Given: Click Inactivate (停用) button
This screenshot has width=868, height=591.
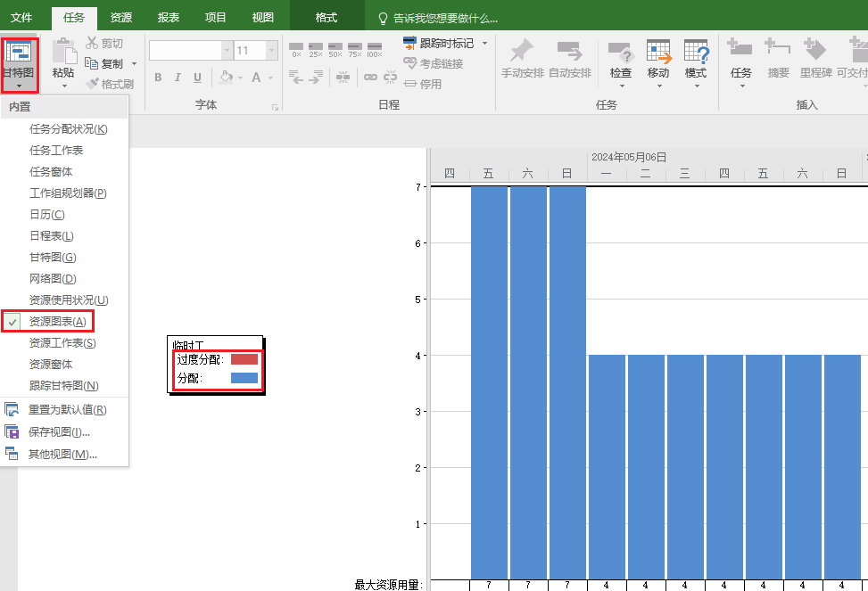Looking at the screenshot, I should point(423,84).
